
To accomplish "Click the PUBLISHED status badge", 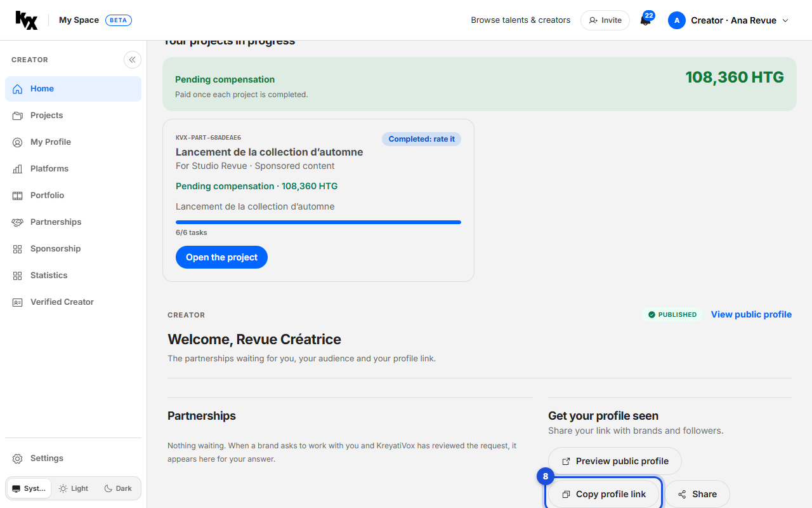I will [x=672, y=314].
